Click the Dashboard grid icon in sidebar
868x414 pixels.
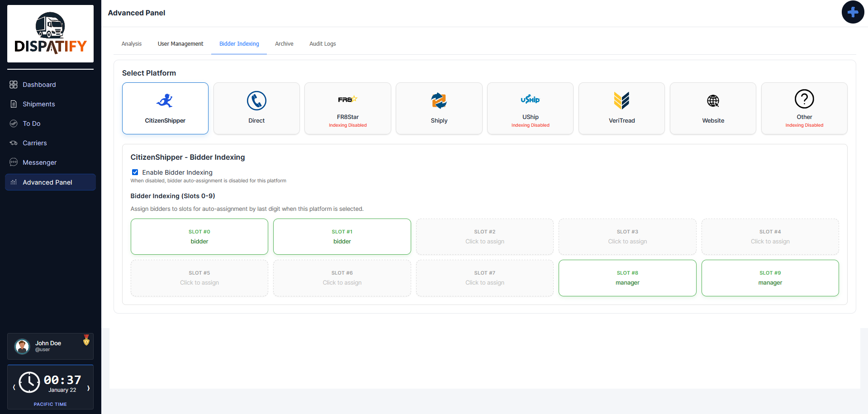14,85
